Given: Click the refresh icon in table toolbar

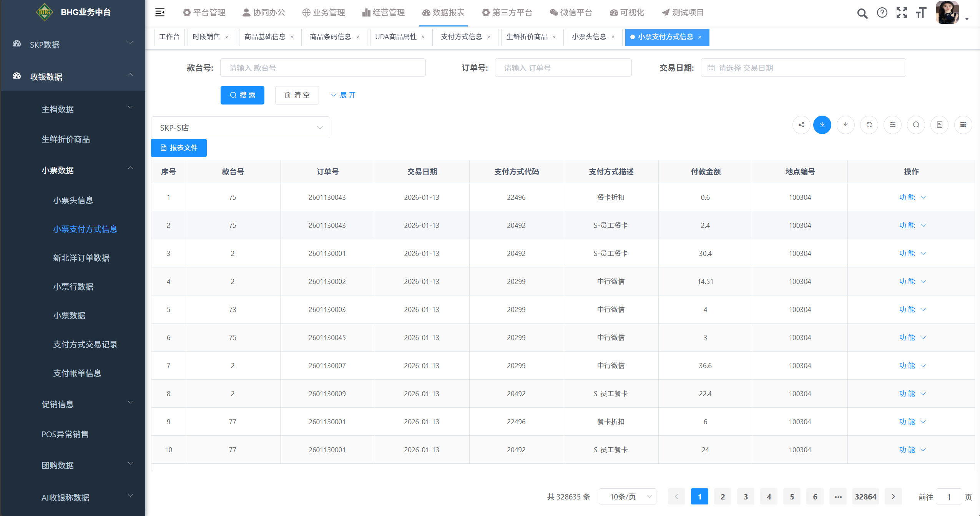Looking at the screenshot, I should (x=869, y=125).
